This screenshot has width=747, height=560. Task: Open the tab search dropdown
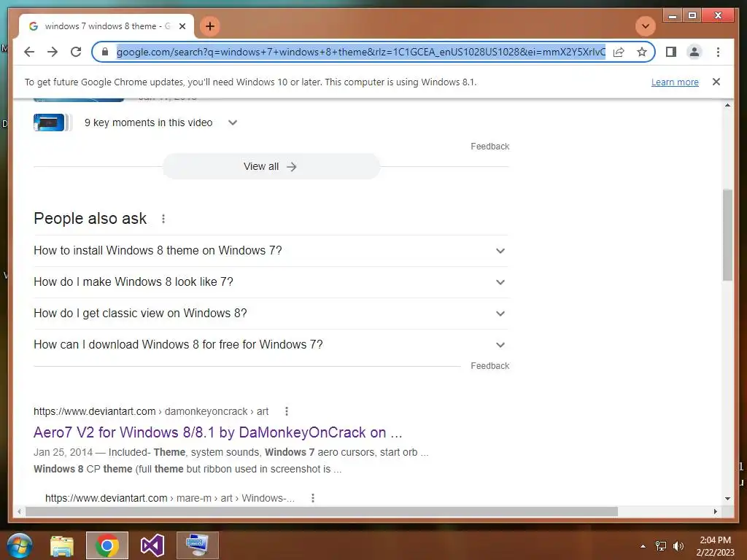pyautogui.click(x=646, y=26)
